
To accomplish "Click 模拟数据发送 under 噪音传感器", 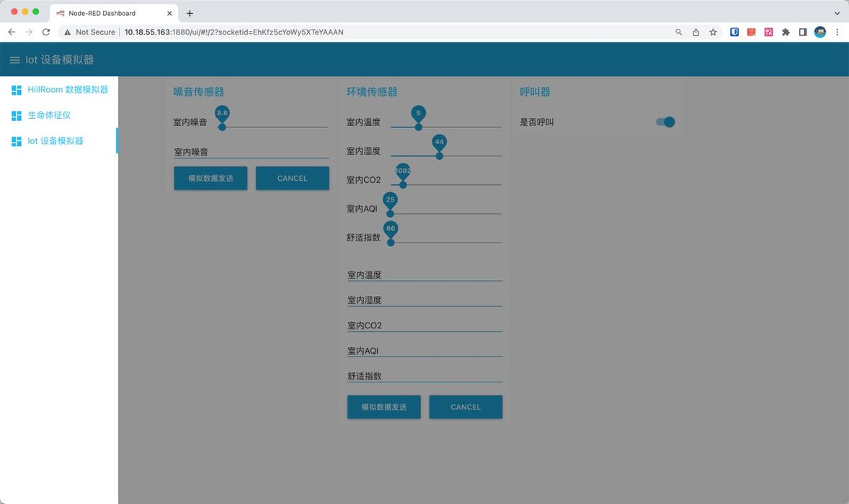I will (x=210, y=179).
